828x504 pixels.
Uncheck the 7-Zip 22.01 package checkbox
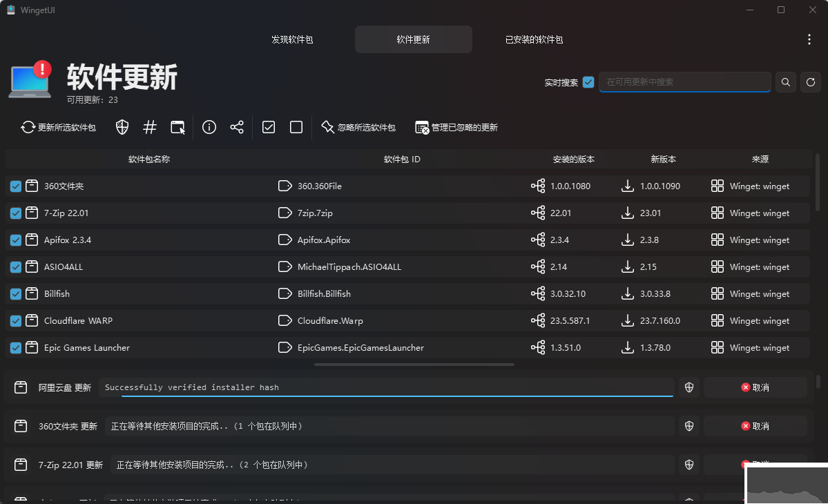coord(15,213)
